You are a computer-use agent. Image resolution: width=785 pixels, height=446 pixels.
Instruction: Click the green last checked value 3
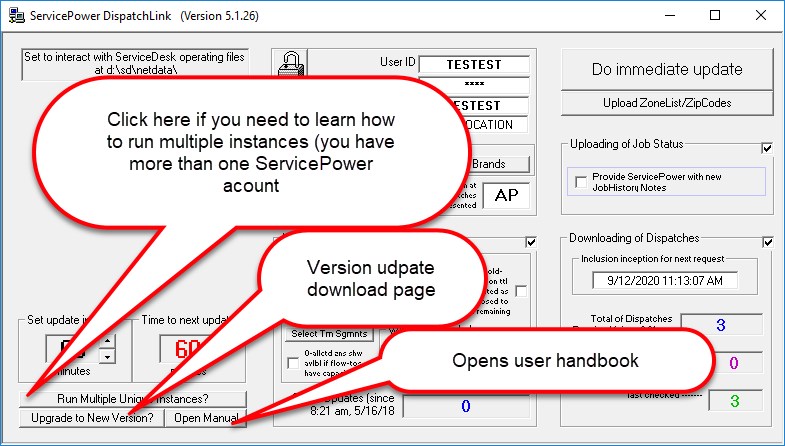click(735, 401)
